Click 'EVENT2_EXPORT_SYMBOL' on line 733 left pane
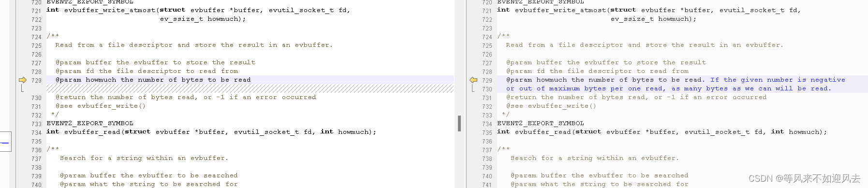 pos(90,123)
